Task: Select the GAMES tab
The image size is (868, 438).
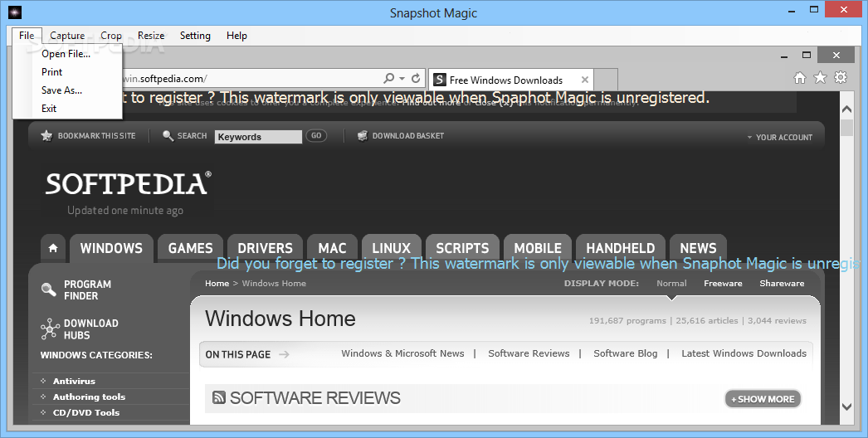Action: coord(190,248)
